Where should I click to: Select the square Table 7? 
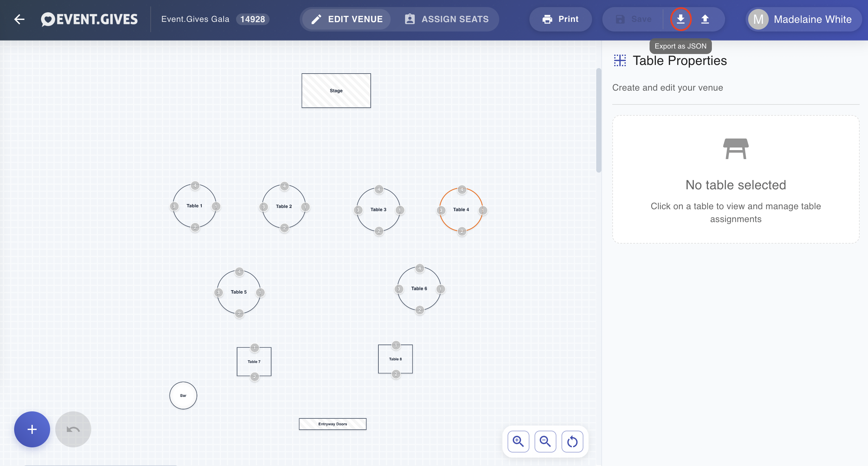coord(254,362)
